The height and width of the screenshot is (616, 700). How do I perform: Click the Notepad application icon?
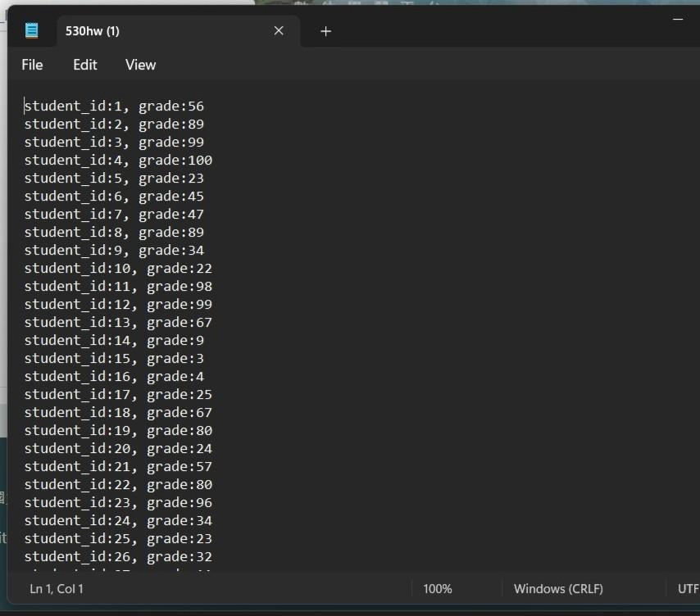coord(30,30)
